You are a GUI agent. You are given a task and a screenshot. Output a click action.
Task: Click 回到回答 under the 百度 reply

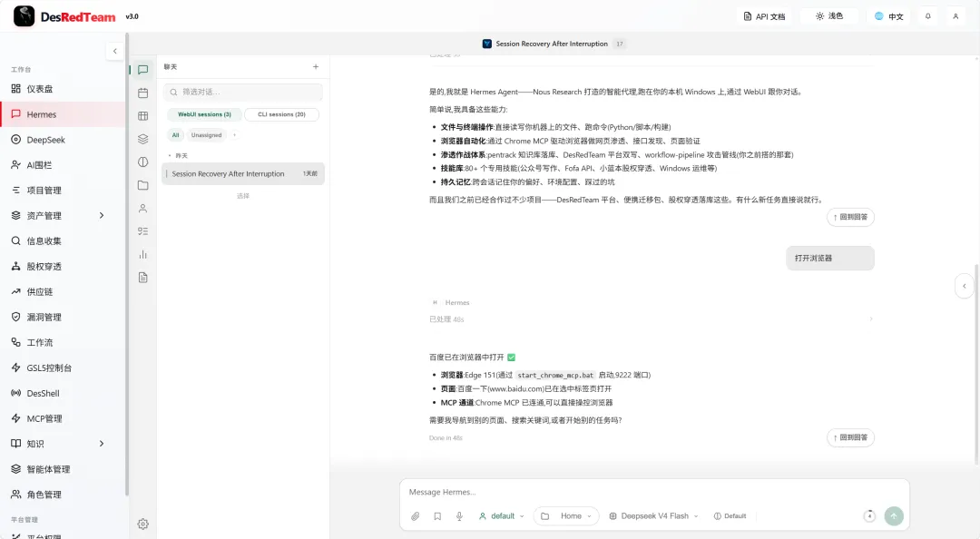[850, 437]
